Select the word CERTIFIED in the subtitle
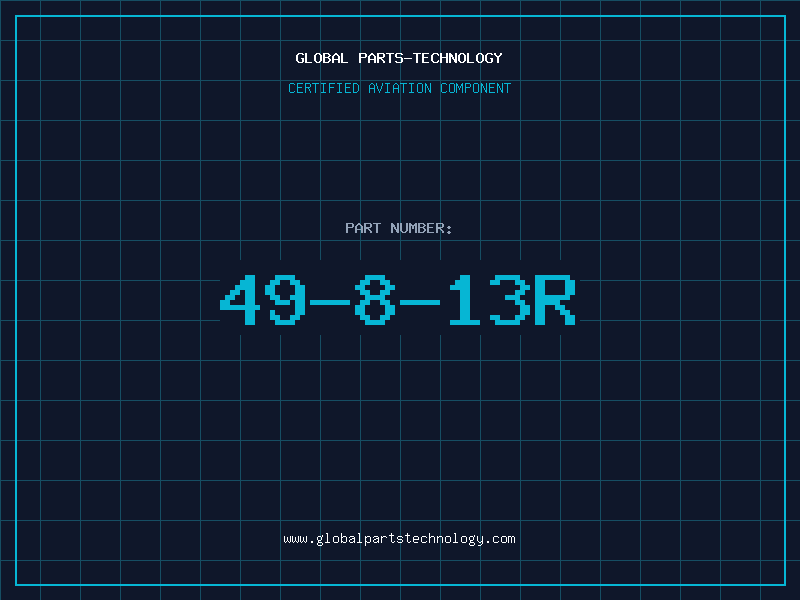Image resolution: width=800 pixels, height=600 pixels. click(324, 88)
